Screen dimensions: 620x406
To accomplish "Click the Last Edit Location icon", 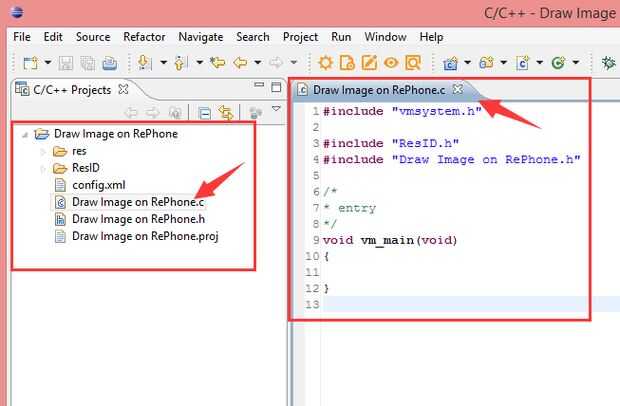I will (217, 62).
